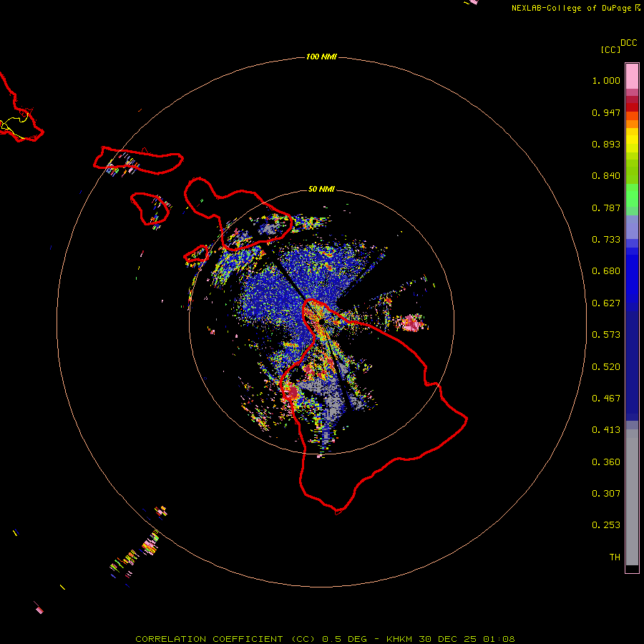This screenshot has height=644, width=644.
Task: Select the 100 NMI range ring label
Action: click(321, 57)
